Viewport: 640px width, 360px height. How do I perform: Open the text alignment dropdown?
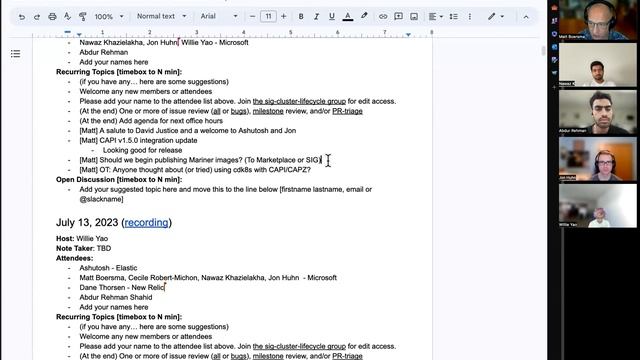click(x=436, y=16)
